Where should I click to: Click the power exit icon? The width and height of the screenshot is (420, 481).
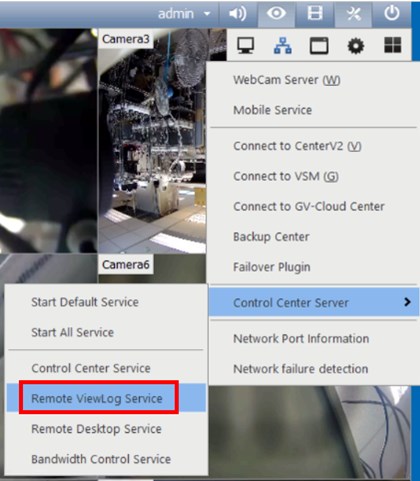392,13
